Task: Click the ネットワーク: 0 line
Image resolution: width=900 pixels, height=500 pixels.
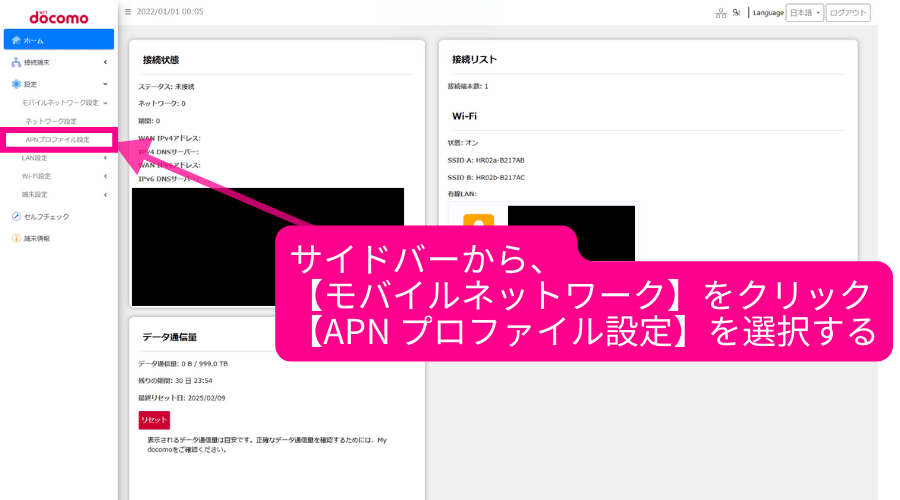Action: [x=161, y=103]
